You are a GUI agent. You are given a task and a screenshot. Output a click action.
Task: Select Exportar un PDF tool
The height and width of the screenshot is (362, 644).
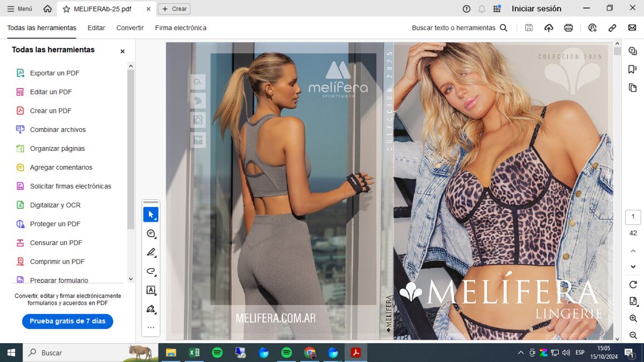(55, 73)
